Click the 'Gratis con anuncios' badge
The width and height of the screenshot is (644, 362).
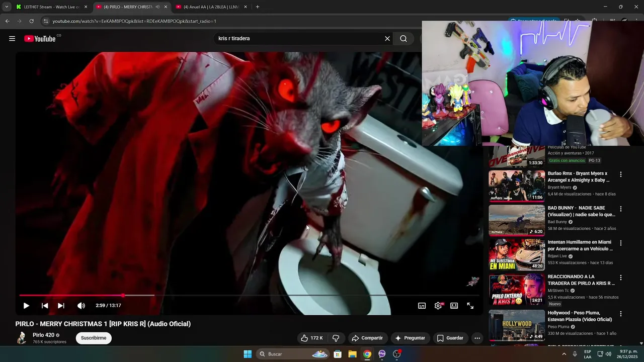tap(567, 160)
